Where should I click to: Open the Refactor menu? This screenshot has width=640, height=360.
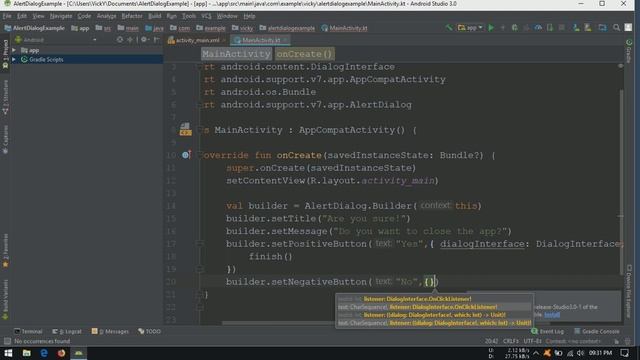coord(132,16)
